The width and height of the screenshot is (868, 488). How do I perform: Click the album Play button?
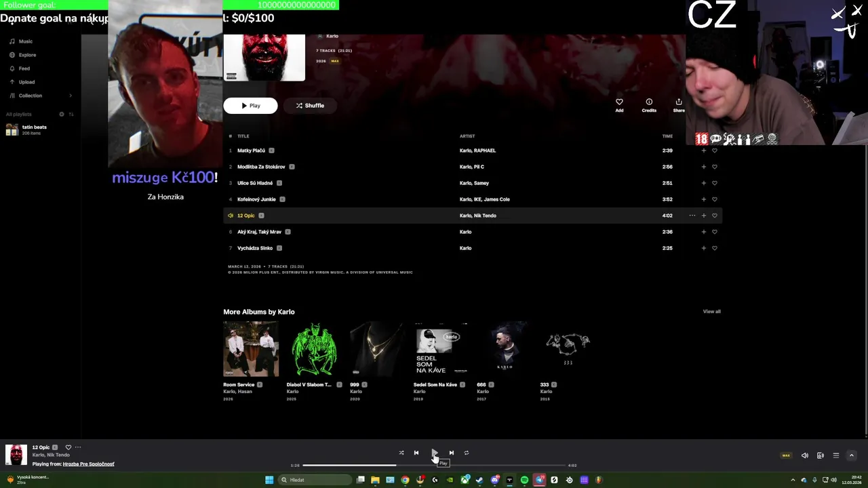point(250,106)
